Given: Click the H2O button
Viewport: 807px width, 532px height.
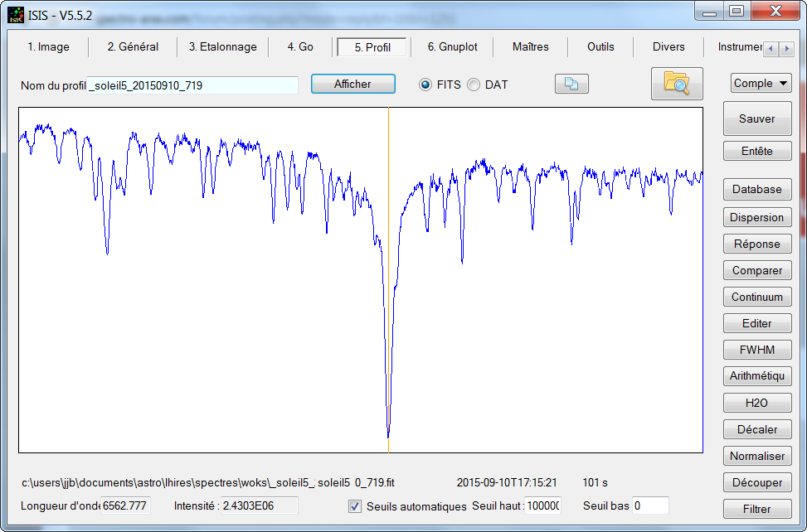Looking at the screenshot, I should pos(757,403).
